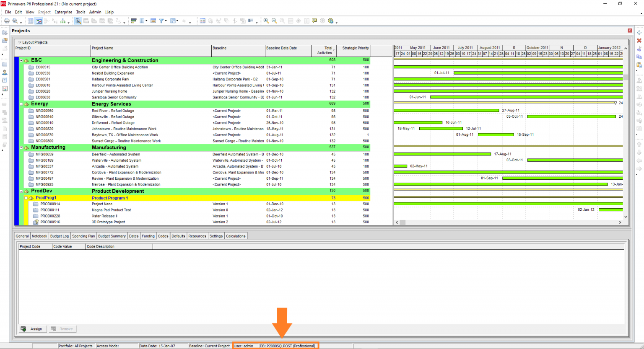Delete selected project with the red X icon

[x=639, y=40]
